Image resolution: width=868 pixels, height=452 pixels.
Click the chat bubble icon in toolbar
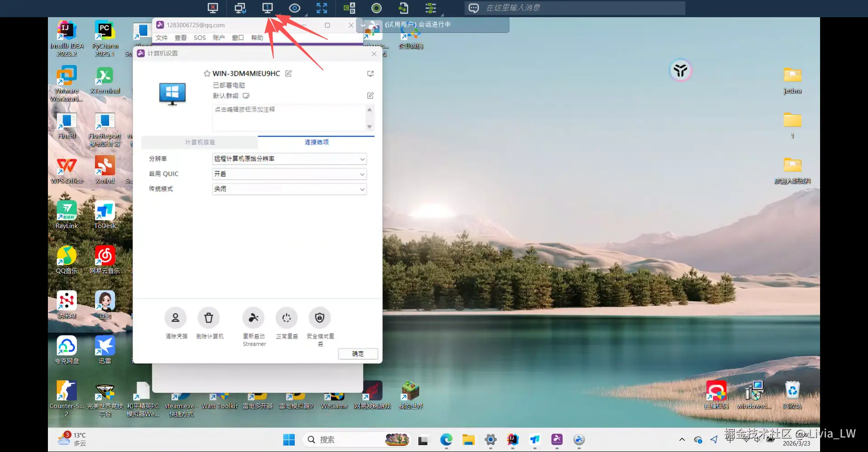(x=474, y=8)
